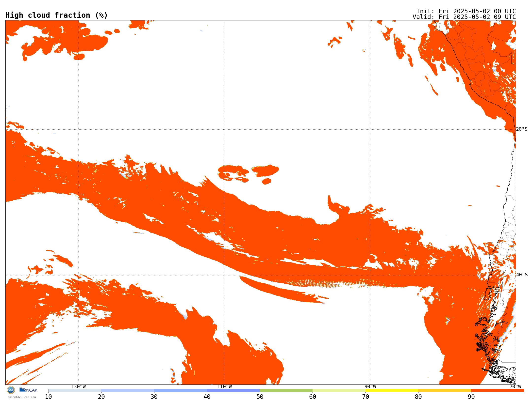
Task: Click the NSF logo icon
Action: (11, 390)
